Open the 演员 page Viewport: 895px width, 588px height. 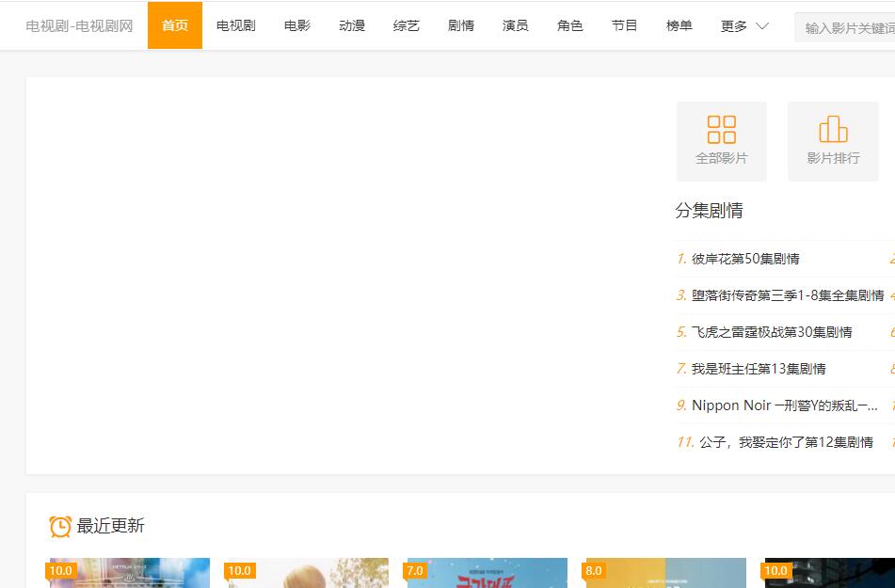[516, 26]
